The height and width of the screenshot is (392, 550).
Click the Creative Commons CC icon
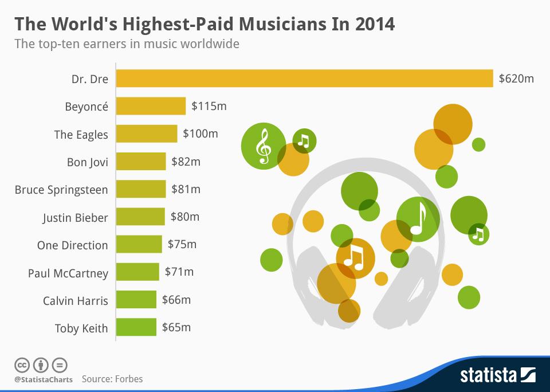pyautogui.click(x=22, y=364)
